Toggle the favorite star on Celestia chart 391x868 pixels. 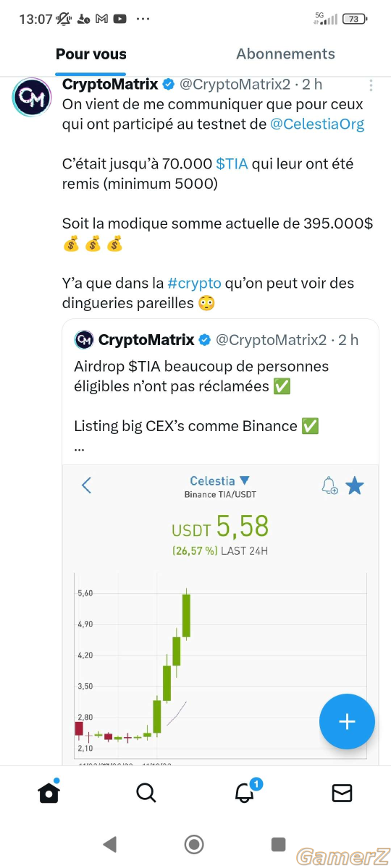355,485
